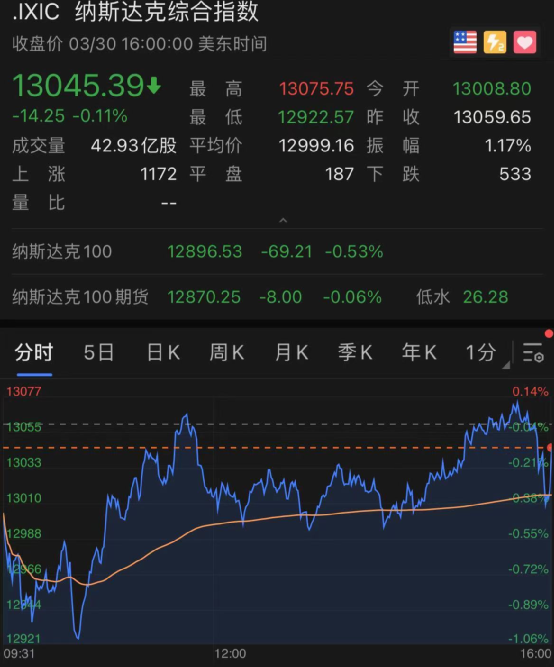Tap amplitude value 1.17%
Viewport: 554px width, 667px height.
coord(508,145)
